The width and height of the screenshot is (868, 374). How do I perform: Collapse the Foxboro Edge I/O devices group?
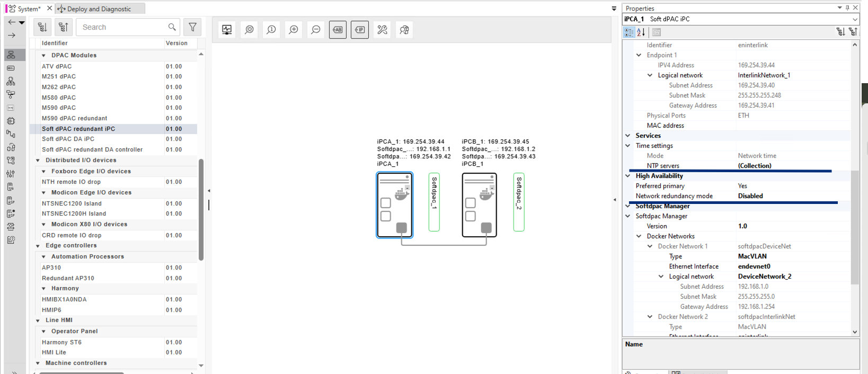tap(43, 172)
